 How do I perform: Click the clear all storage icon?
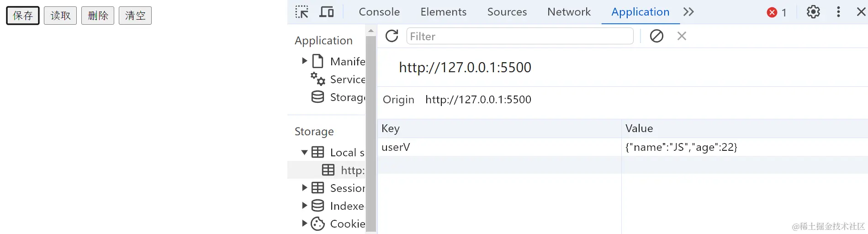[x=656, y=36]
